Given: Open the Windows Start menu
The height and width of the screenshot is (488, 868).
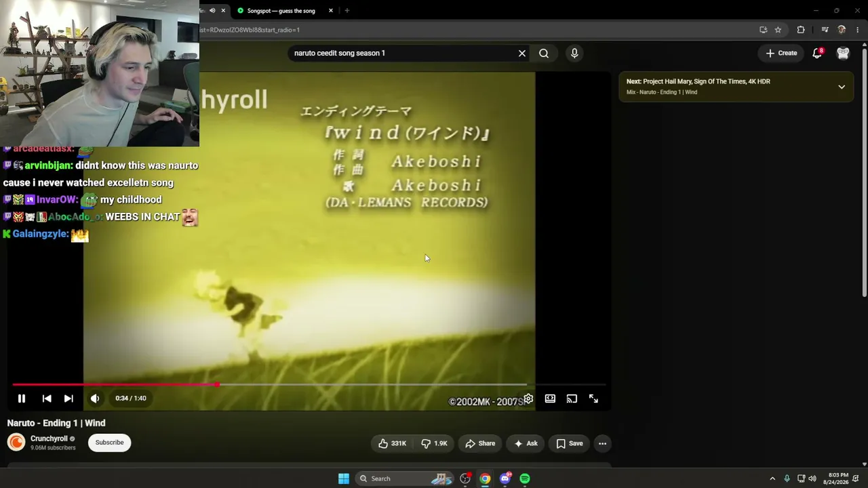Looking at the screenshot, I should click(344, 479).
